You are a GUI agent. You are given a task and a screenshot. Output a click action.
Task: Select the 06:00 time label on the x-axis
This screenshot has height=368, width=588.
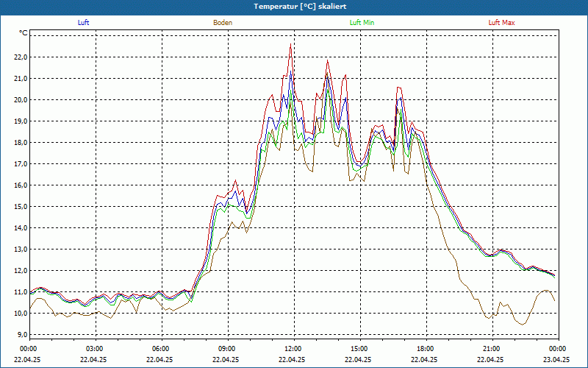pos(161,349)
